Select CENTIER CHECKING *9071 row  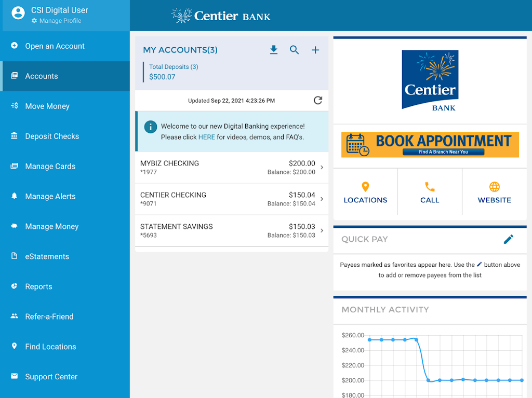pyautogui.click(x=232, y=199)
